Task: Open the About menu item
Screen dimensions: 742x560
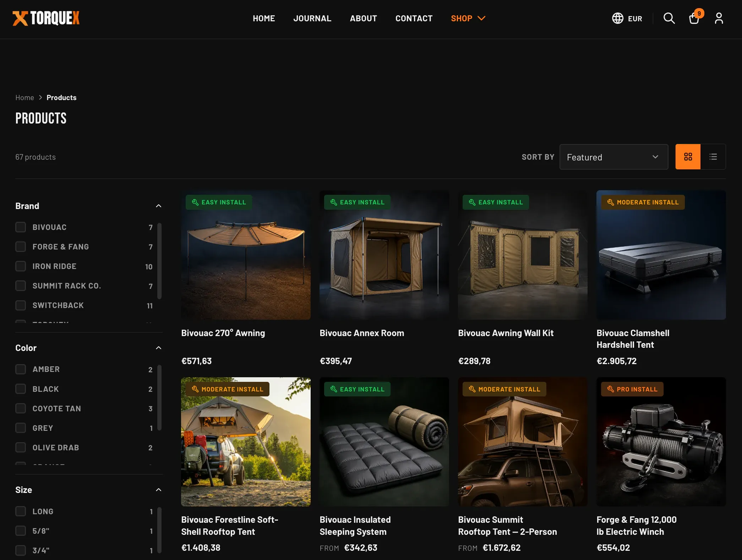Action: [x=364, y=18]
